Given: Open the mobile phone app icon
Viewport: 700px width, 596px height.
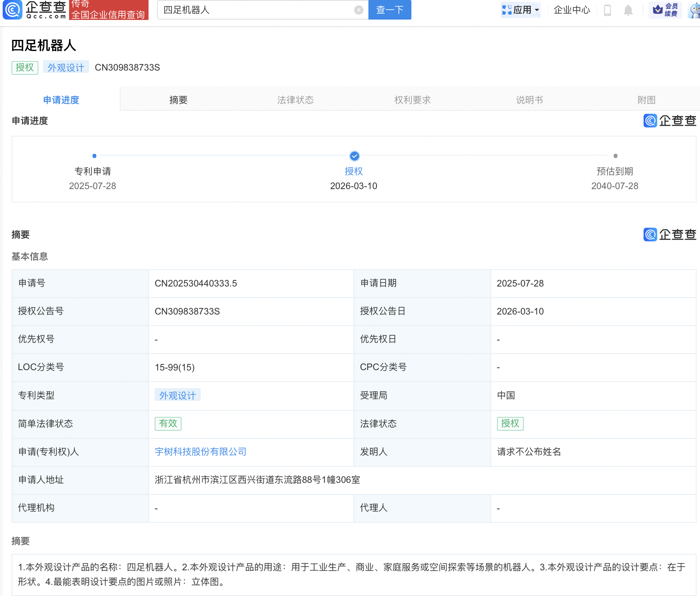Looking at the screenshot, I should [x=607, y=10].
